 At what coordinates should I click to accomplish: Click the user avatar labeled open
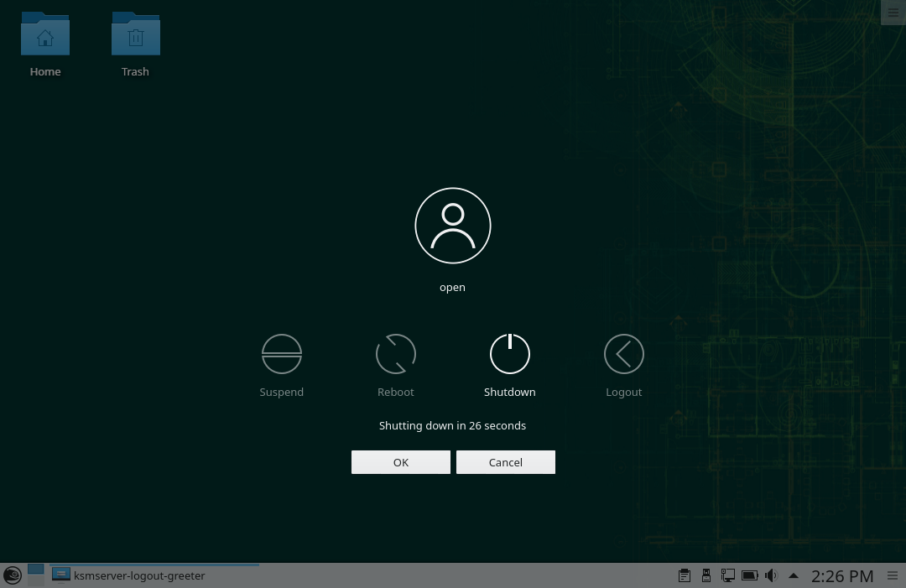(453, 226)
